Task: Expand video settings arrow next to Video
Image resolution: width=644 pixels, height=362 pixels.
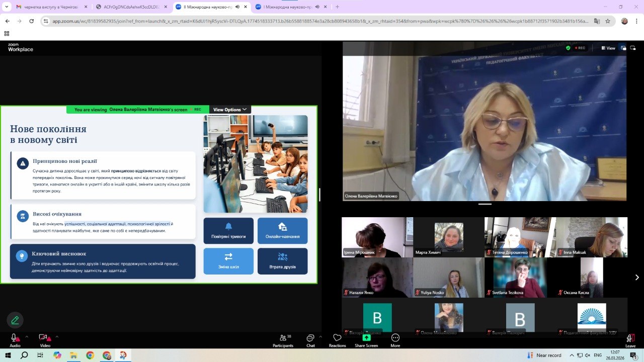Action: point(57,337)
